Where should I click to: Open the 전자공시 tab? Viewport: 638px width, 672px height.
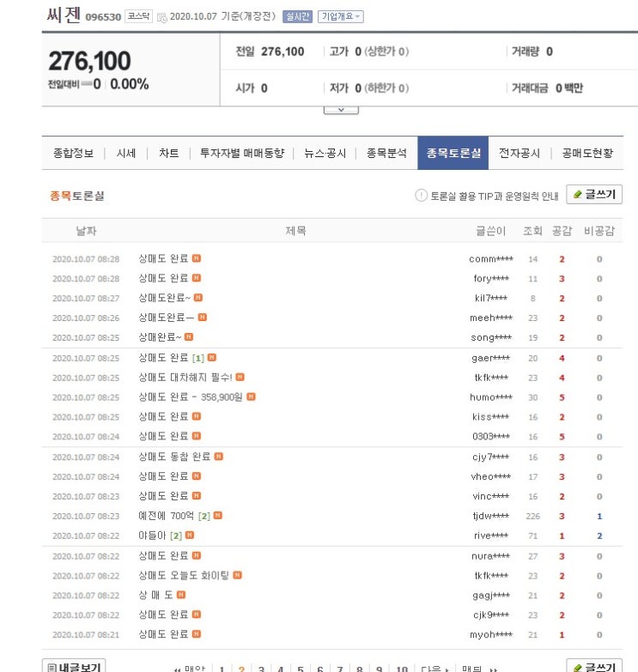(520, 153)
